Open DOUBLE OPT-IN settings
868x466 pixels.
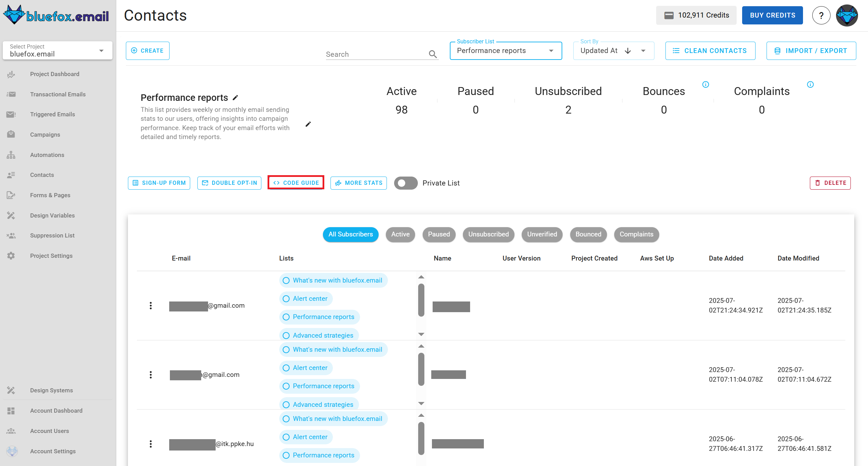coord(229,183)
